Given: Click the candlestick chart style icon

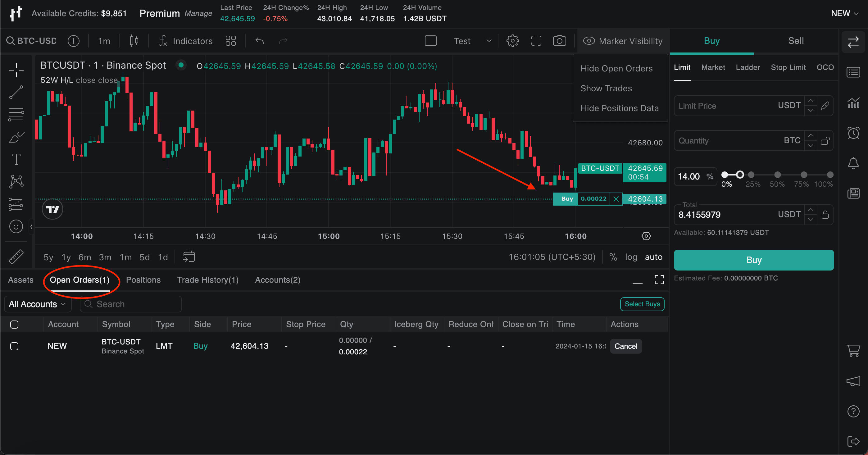Looking at the screenshot, I should tap(134, 41).
